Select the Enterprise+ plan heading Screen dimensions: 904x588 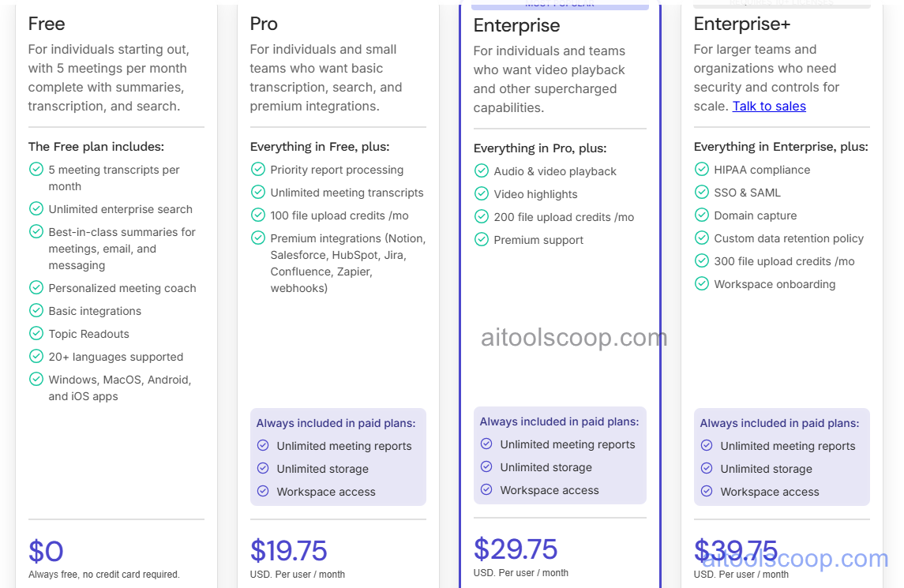(741, 24)
